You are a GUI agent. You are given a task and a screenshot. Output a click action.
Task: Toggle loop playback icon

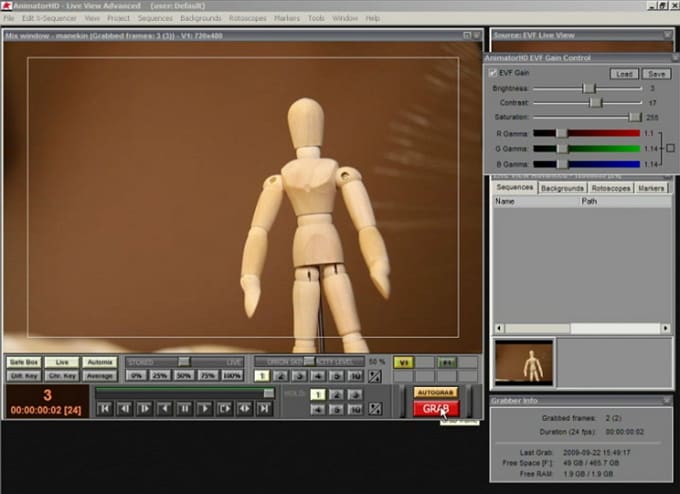tap(224, 409)
